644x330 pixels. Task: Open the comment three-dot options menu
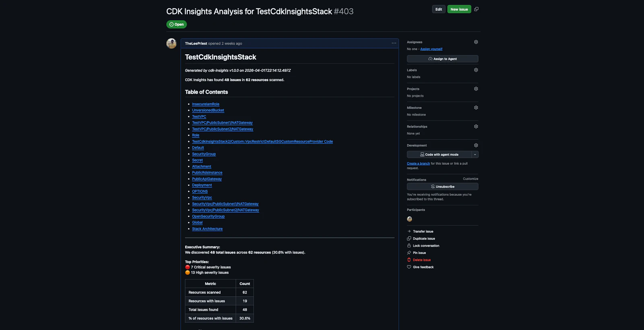pyautogui.click(x=394, y=43)
